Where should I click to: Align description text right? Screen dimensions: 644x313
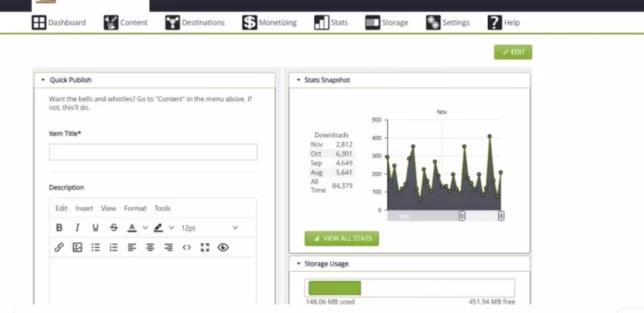pos(169,247)
